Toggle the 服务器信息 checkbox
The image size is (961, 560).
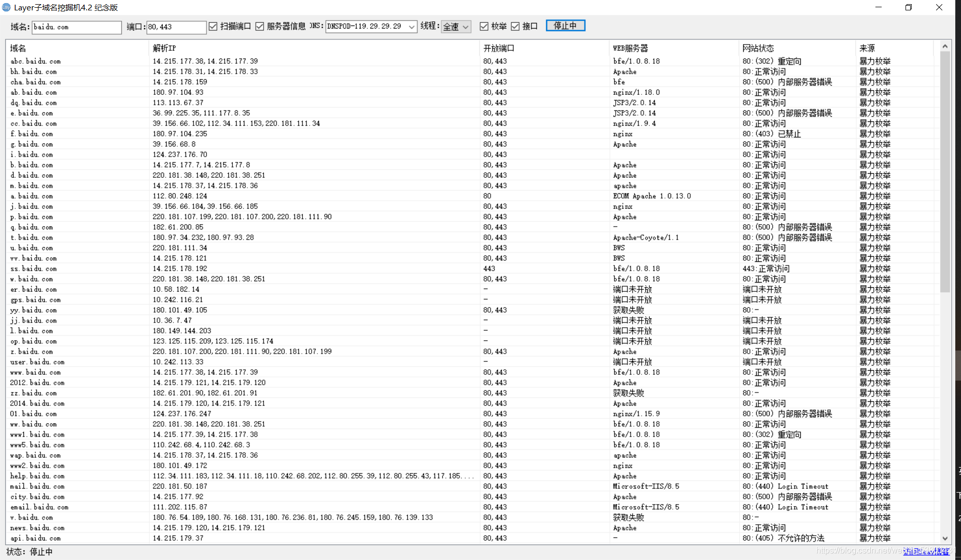pyautogui.click(x=260, y=26)
